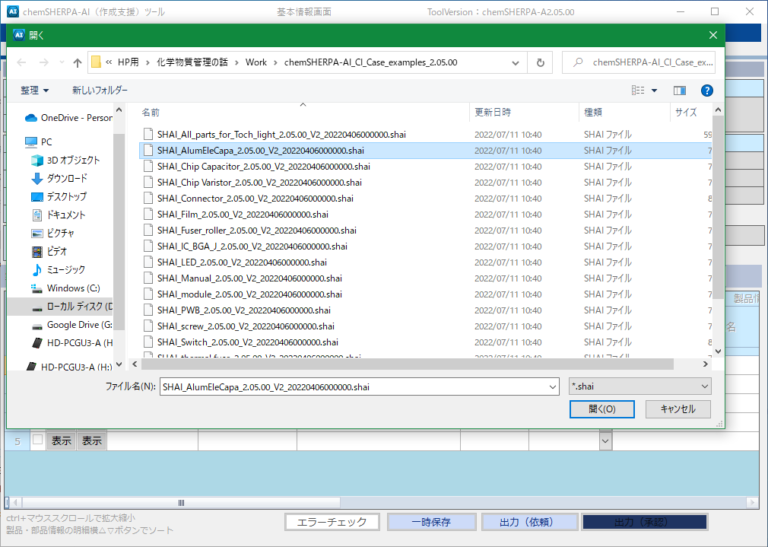This screenshot has width=768, height=547.
Task: Click the Back navigation arrow
Action: coord(22,62)
